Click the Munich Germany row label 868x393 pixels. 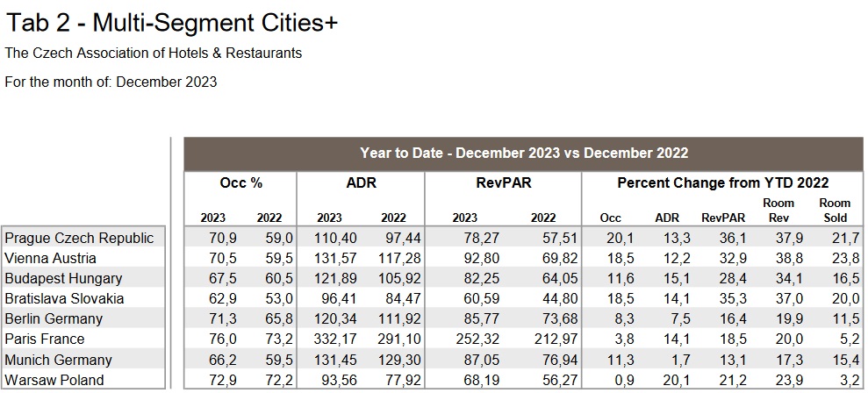point(58,360)
